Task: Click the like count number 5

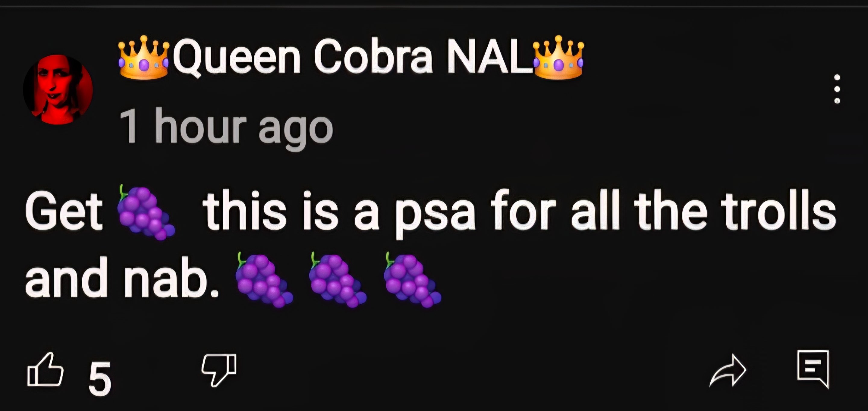Action: [100, 379]
